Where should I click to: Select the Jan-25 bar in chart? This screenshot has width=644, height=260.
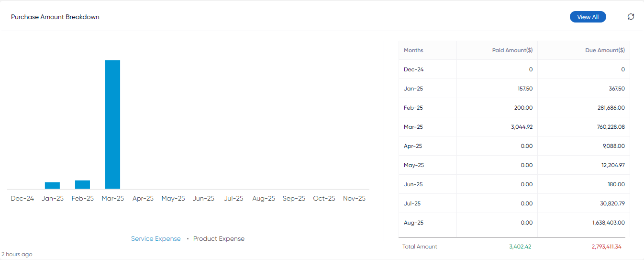tap(53, 185)
